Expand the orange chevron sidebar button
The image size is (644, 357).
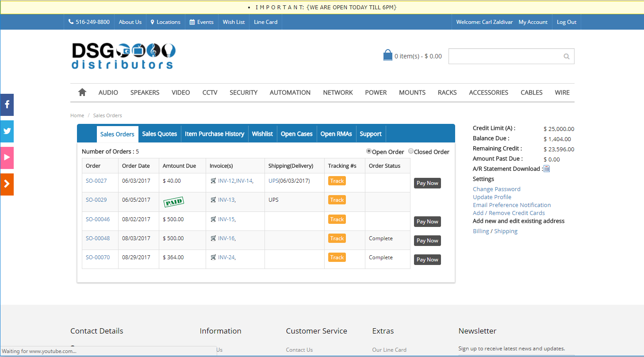coord(7,184)
